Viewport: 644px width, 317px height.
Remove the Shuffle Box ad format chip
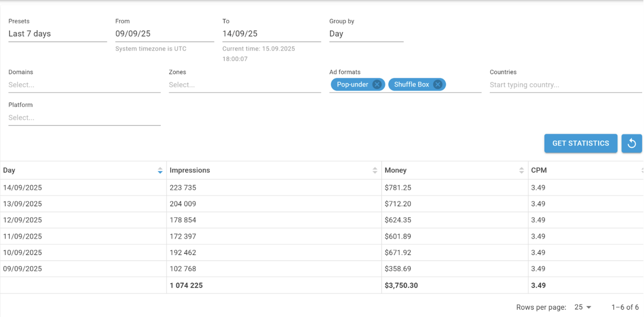coord(437,84)
